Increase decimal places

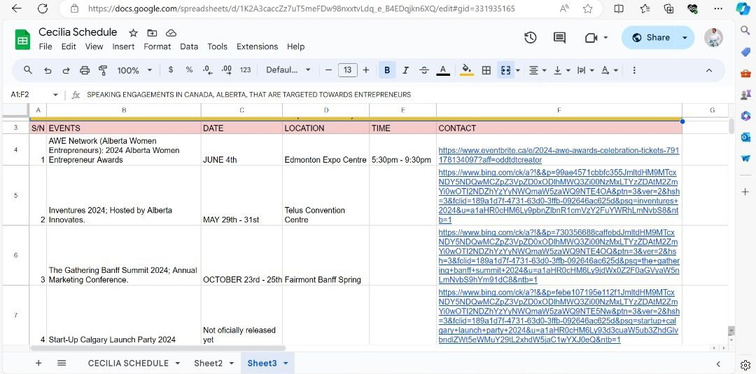click(226, 70)
